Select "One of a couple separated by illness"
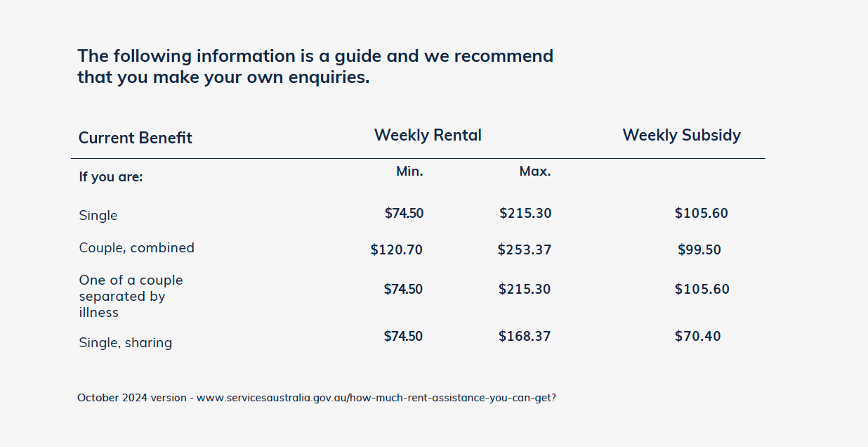Screen dimensions: 868x447 click(x=131, y=296)
